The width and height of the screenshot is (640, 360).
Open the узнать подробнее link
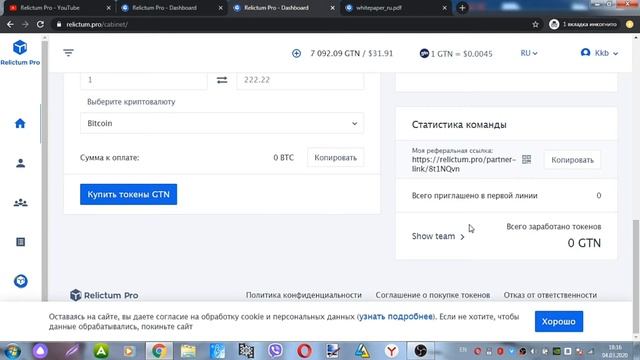[396, 317]
